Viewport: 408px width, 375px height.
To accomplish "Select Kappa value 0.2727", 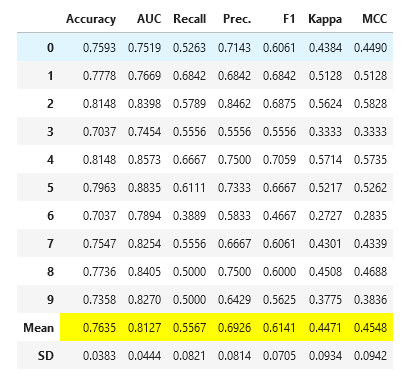I will pyautogui.click(x=325, y=216).
